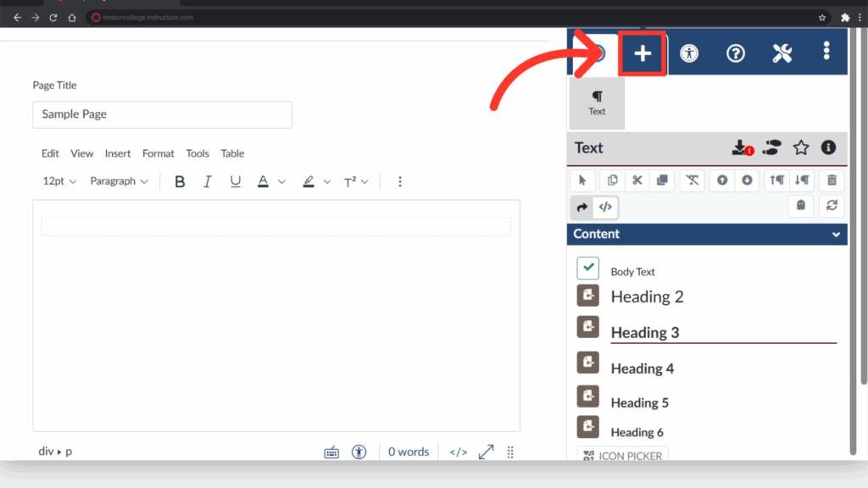Click the star favorite icon
The width and height of the screenshot is (868, 488).
[801, 147]
